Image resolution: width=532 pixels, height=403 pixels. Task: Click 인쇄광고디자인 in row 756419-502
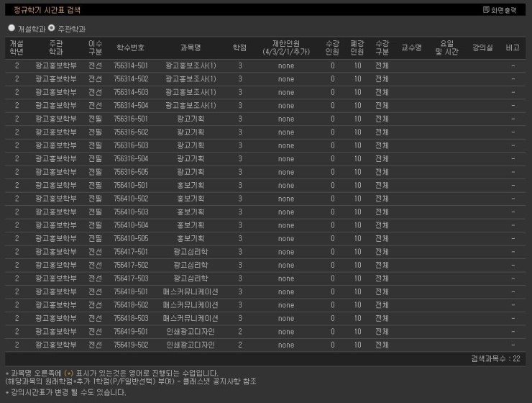[x=191, y=345]
